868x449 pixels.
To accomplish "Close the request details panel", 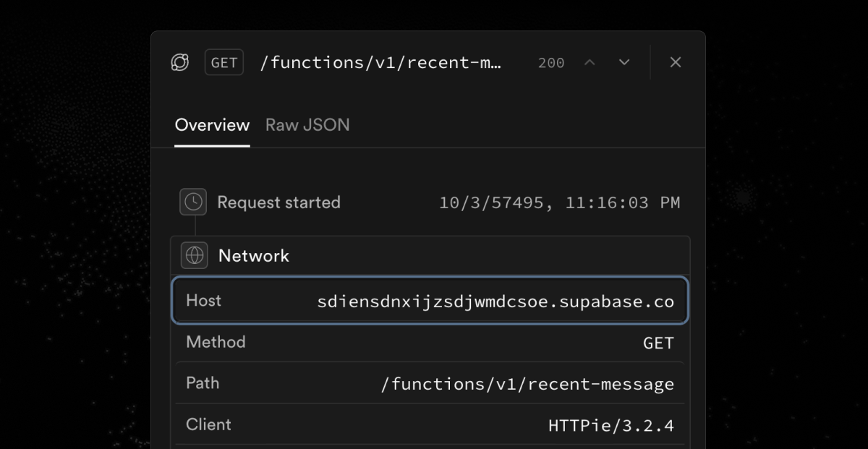I will click(676, 62).
